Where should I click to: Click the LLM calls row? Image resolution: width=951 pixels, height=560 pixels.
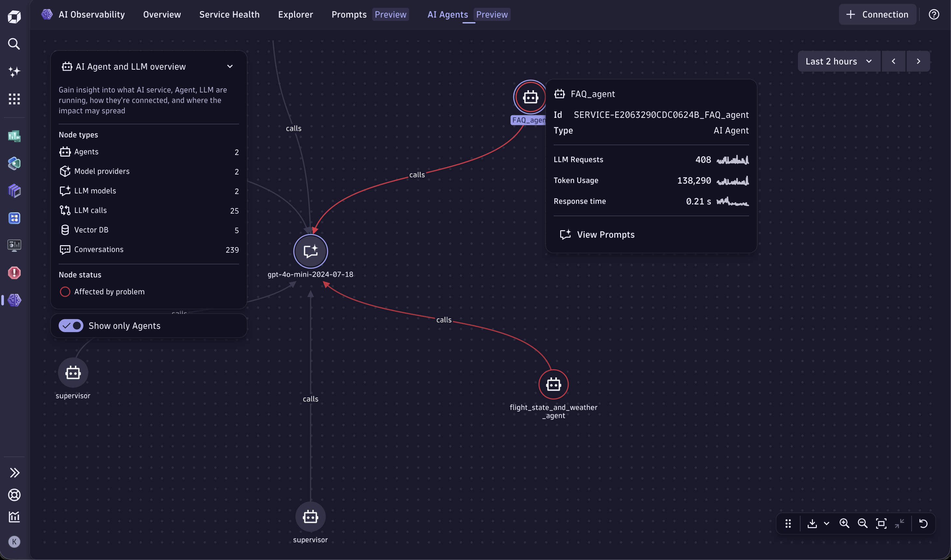pyautogui.click(x=149, y=211)
